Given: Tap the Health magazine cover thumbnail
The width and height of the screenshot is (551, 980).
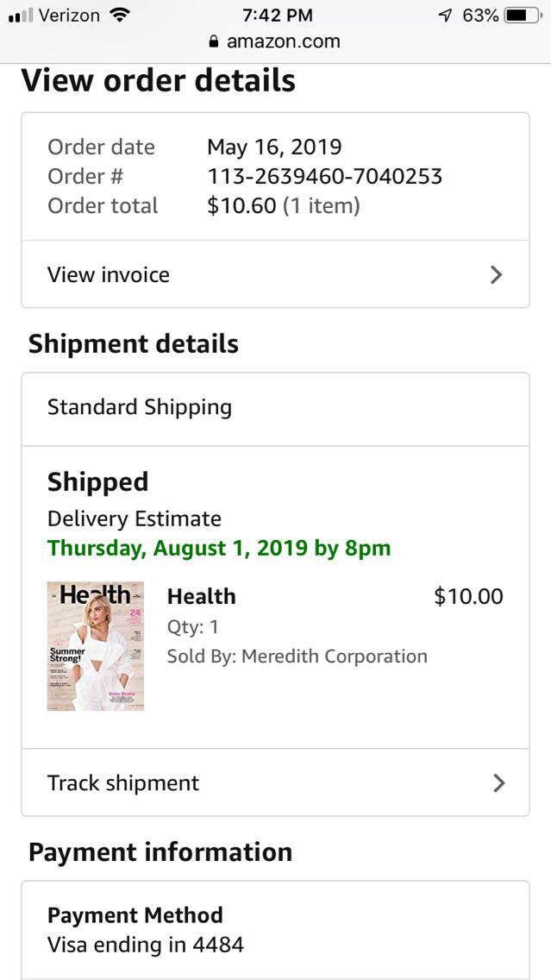Looking at the screenshot, I should click(x=96, y=646).
